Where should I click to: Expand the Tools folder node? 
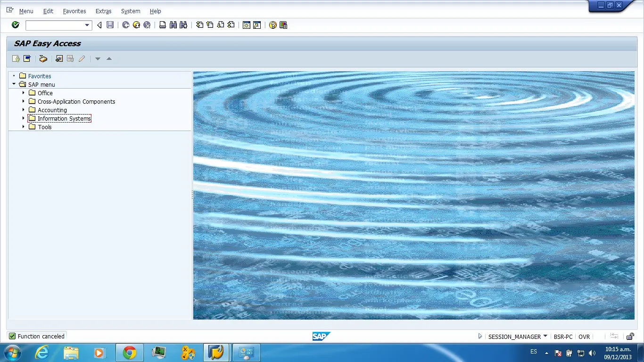click(x=23, y=127)
